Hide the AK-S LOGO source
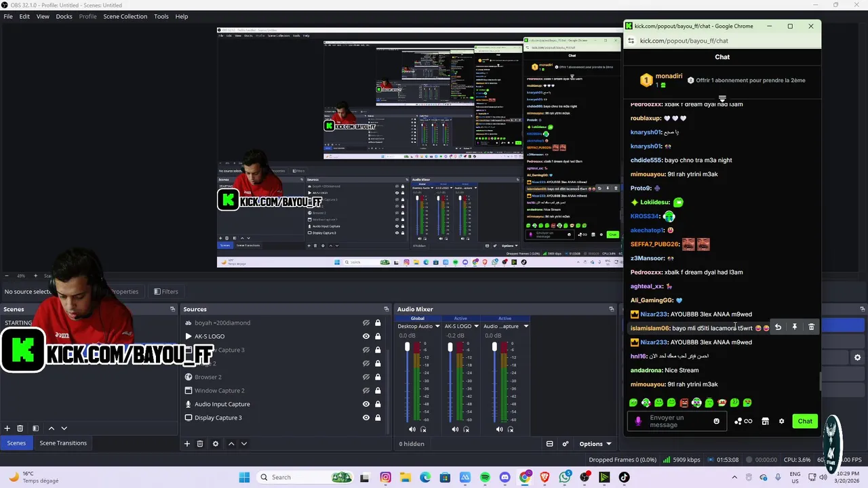This screenshot has height=488, width=868. (366, 336)
